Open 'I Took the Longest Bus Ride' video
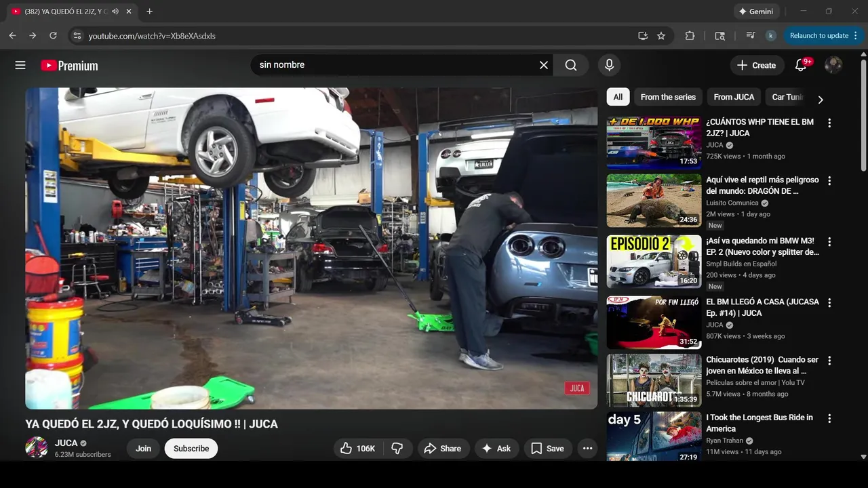This screenshot has height=488, width=868. 759,423
